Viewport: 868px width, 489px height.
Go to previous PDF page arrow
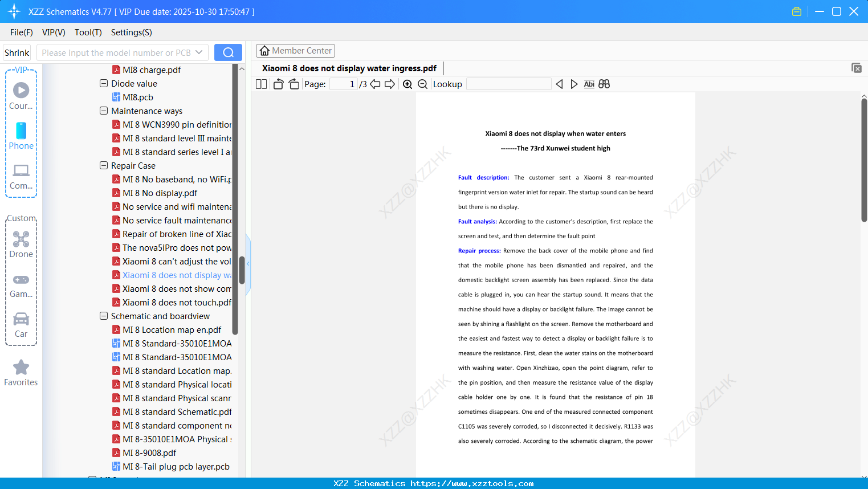click(375, 84)
